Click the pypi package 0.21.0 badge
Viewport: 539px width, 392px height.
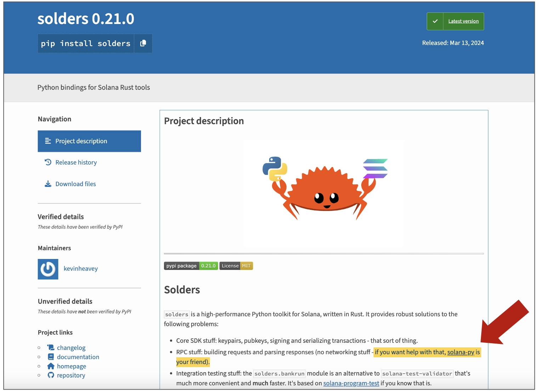(191, 266)
